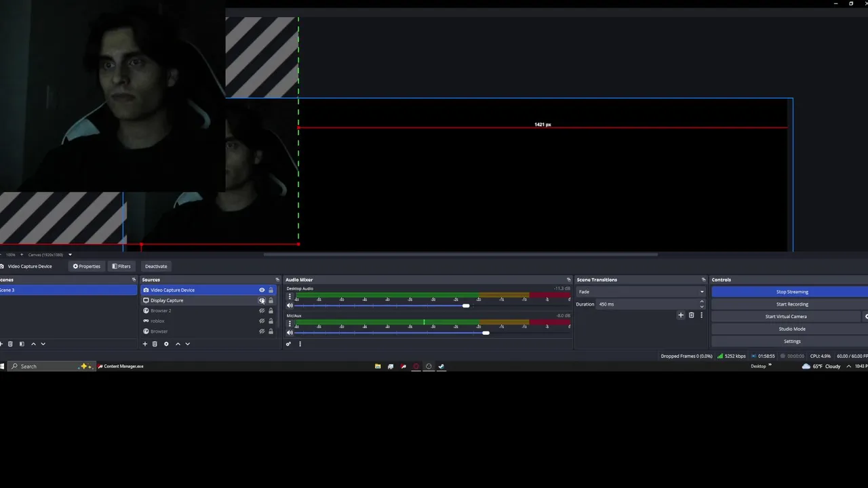Screen dimensions: 868x488
Task: Increase the transition duration with up arrow
Action: 702,302
